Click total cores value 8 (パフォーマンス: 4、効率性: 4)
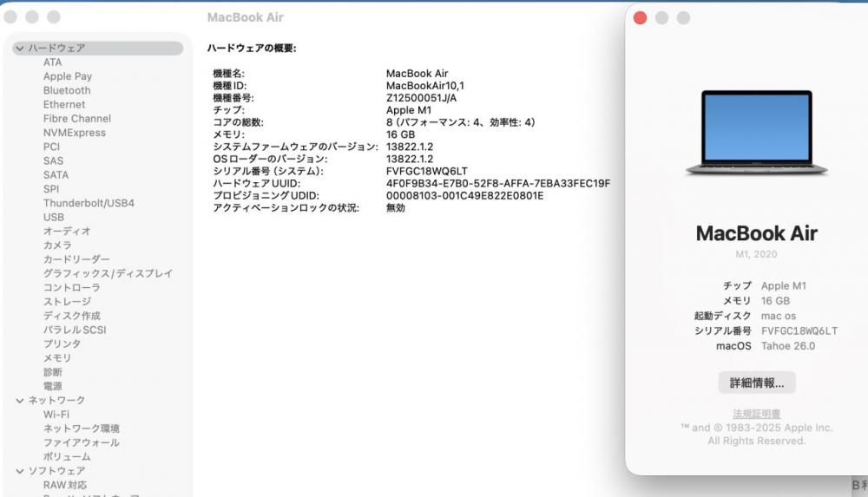Screen dimensions: 868x497 point(461,122)
